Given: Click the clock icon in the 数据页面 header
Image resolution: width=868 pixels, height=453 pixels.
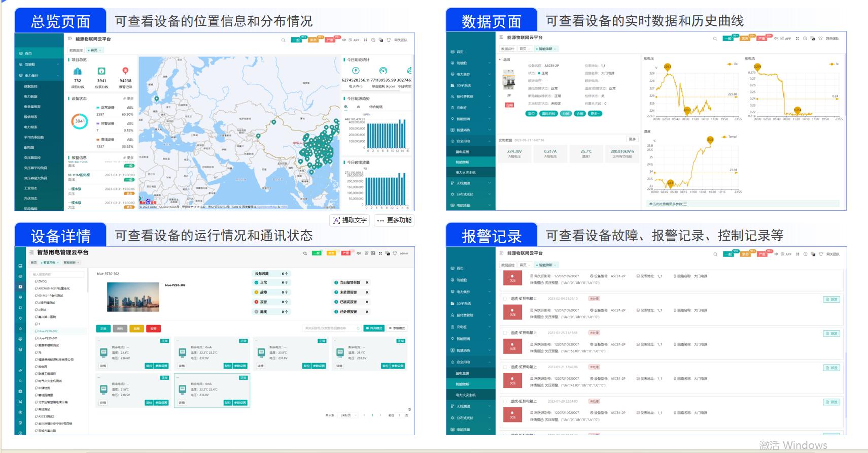Looking at the screenshot, I should pos(805,39).
